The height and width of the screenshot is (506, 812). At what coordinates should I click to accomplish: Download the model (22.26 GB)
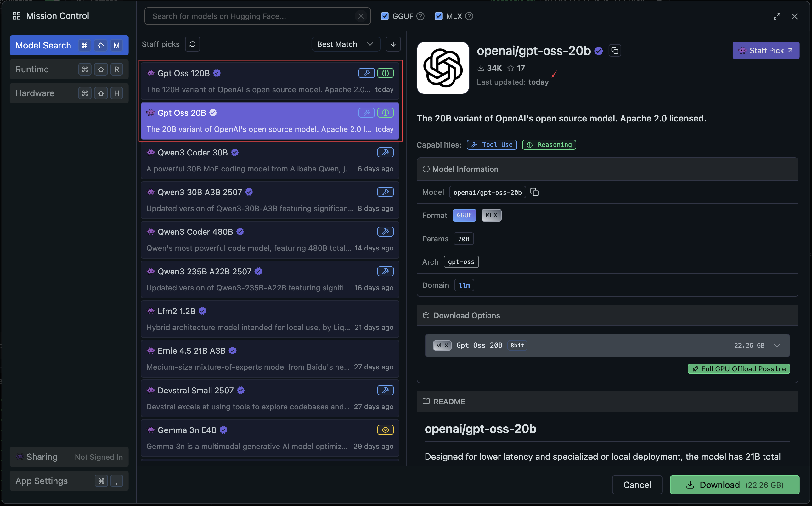[x=735, y=485]
